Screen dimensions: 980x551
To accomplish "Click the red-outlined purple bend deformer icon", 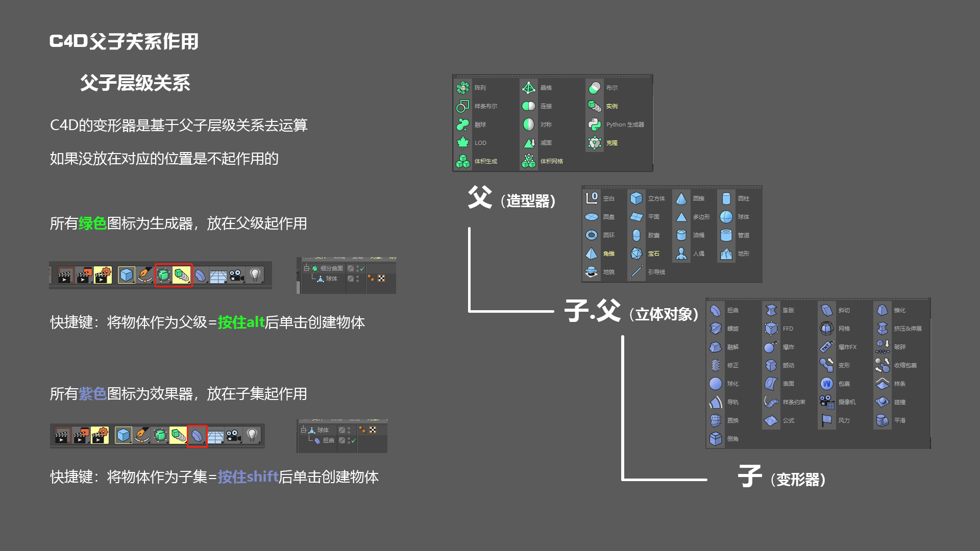I will (197, 436).
